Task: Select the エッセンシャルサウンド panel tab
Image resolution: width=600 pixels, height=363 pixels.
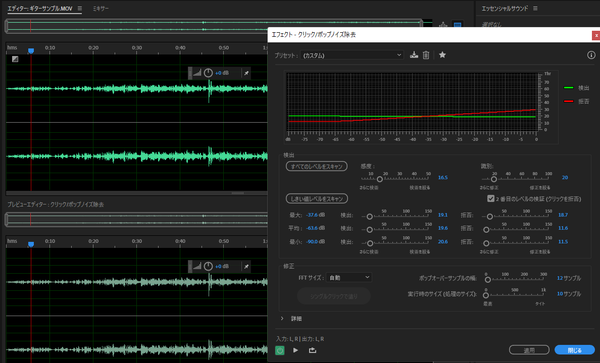Action: click(x=505, y=8)
